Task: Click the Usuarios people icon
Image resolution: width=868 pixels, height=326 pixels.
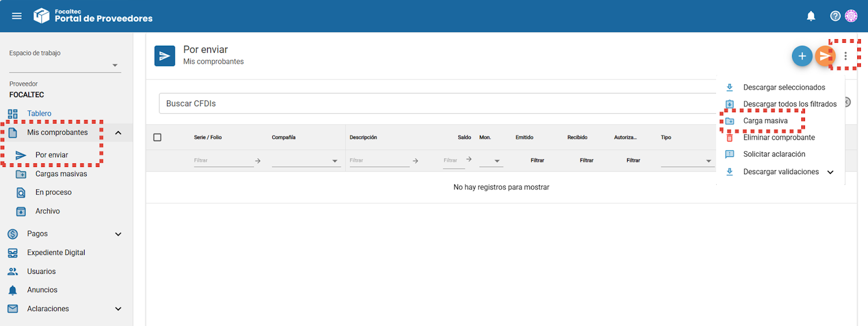Action: click(x=12, y=271)
